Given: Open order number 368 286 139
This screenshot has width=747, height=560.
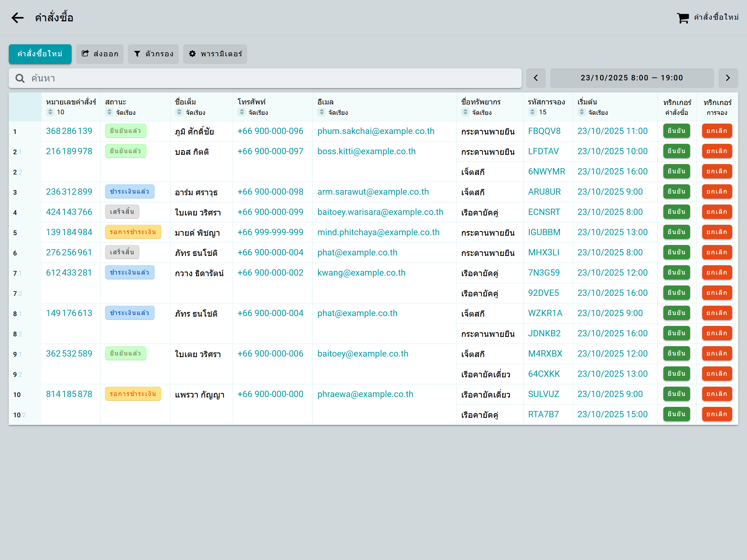Looking at the screenshot, I should click(x=69, y=131).
